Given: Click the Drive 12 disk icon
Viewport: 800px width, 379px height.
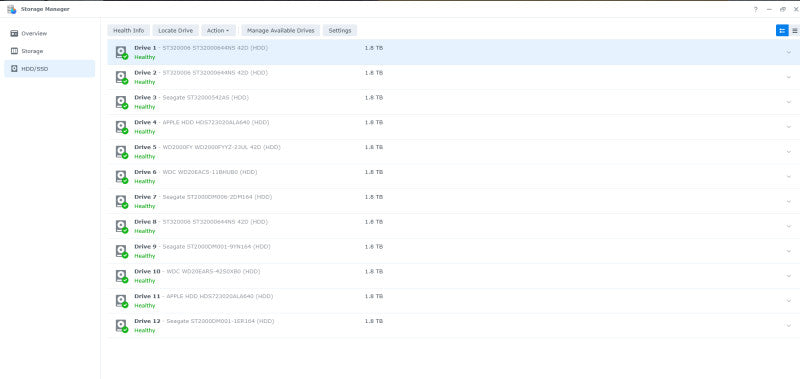Looking at the screenshot, I should (x=121, y=326).
